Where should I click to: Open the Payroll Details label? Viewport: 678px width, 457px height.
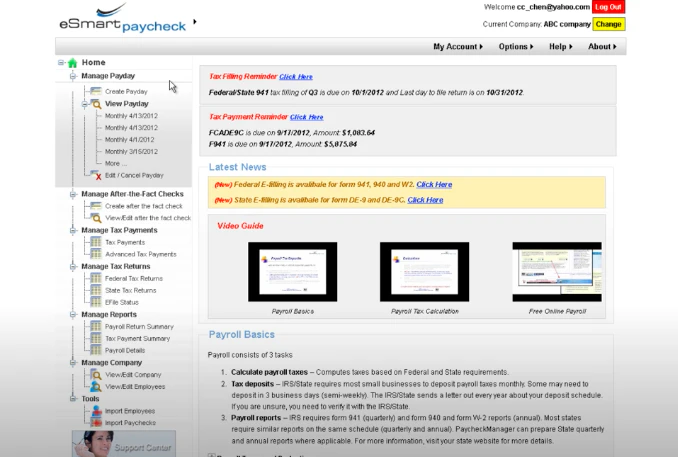125,351
